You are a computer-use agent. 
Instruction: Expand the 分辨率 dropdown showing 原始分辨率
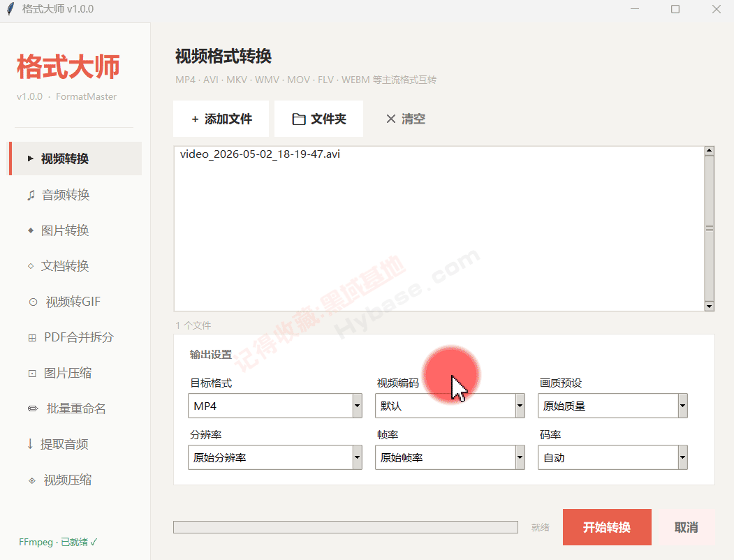pos(274,457)
